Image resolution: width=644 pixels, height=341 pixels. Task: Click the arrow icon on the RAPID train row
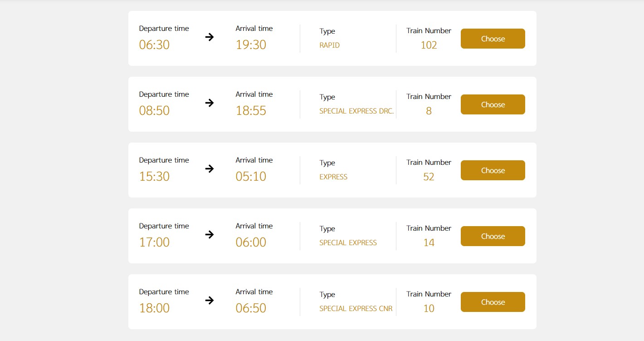pyautogui.click(x=209, y=37)
